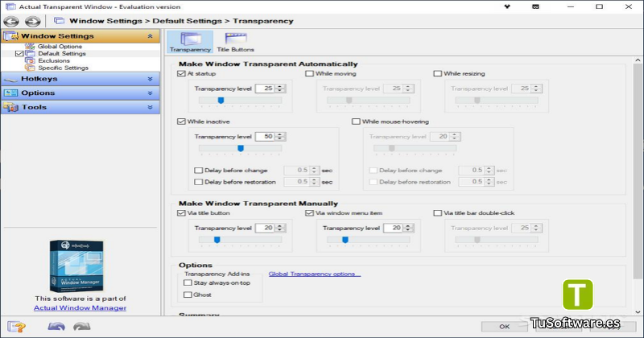644x338 pixels.
Task: Click the Tools toolbox icon
Action: pyautogui.click(x=10, y=107)
